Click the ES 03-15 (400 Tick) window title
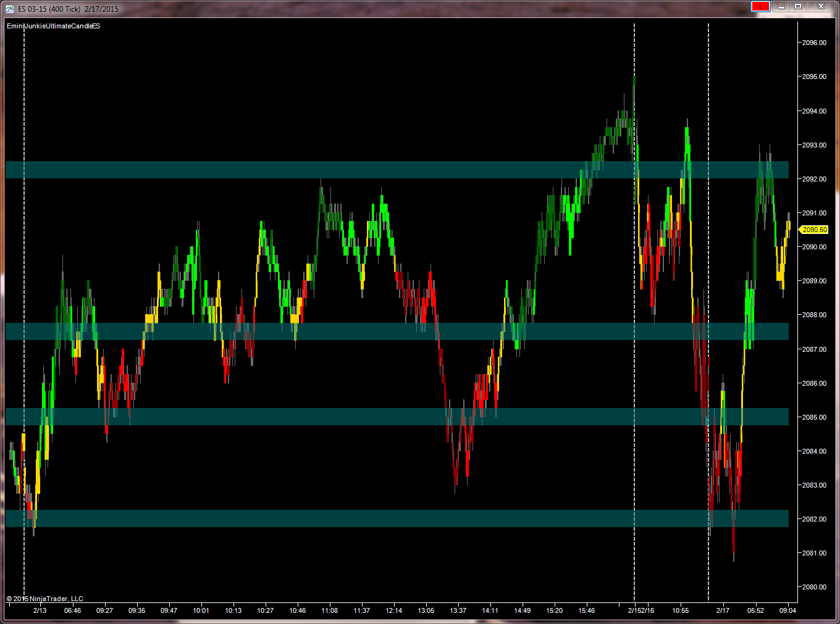The width and height of the screenshot is (840, 624). pyautogui.click(x=68, y=9)
